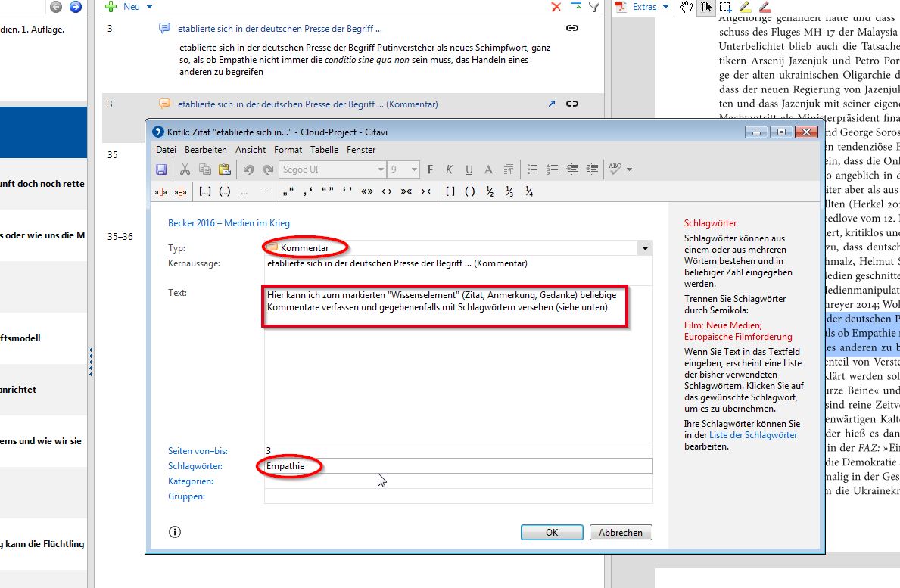
Task: Copy selection via the copy icon
Action: click(x=205, y=170)
